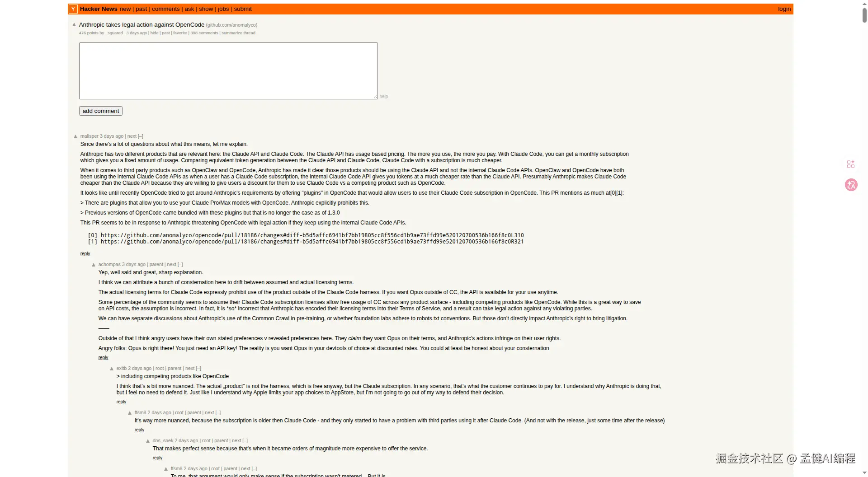The image size is (868, 477).
Task: Upvote malisper's comment
Action: pyautogui.click(x=75, y=136)
